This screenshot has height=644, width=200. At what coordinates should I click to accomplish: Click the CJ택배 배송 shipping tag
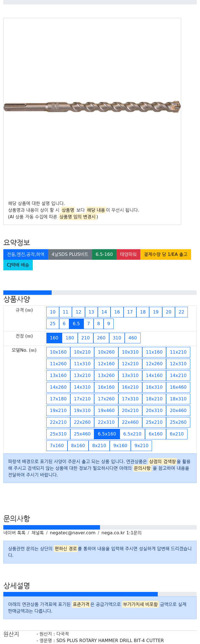pos(18,265)
